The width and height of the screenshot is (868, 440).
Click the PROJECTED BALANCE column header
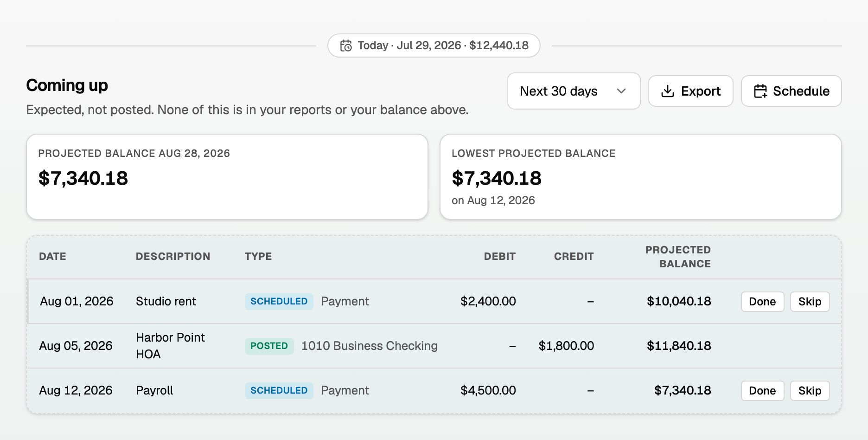coord(678,257)
